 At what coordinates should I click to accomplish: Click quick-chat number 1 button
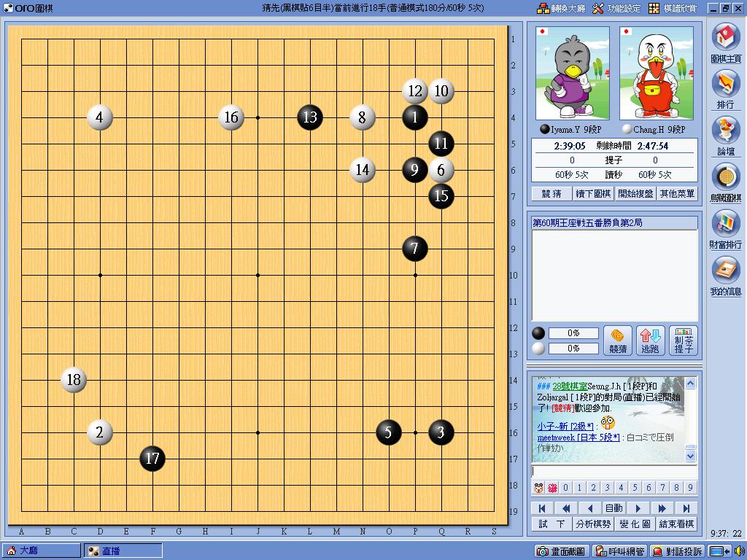click(x=580, y=488)
